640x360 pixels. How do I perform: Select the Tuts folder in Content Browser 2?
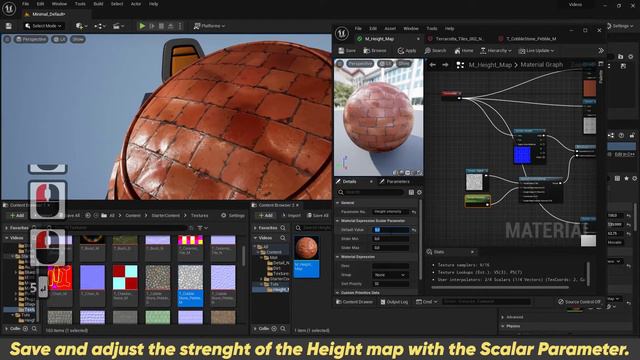(274, 284)
